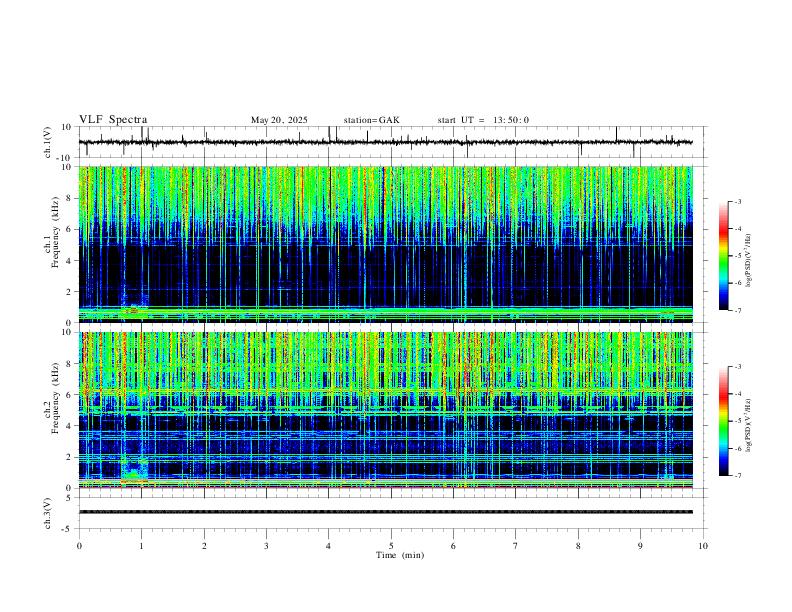Click the start UT time "13:50:0"

click(511, 120)
